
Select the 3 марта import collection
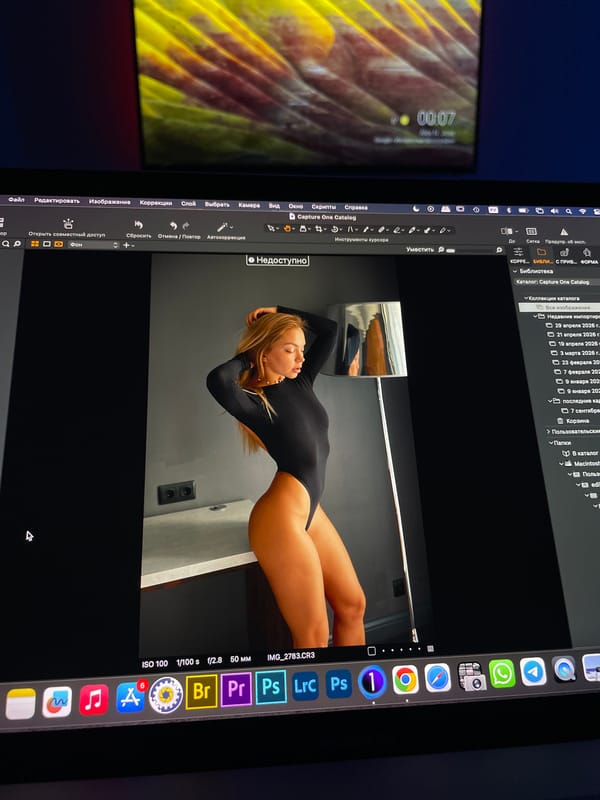(576, 353)
